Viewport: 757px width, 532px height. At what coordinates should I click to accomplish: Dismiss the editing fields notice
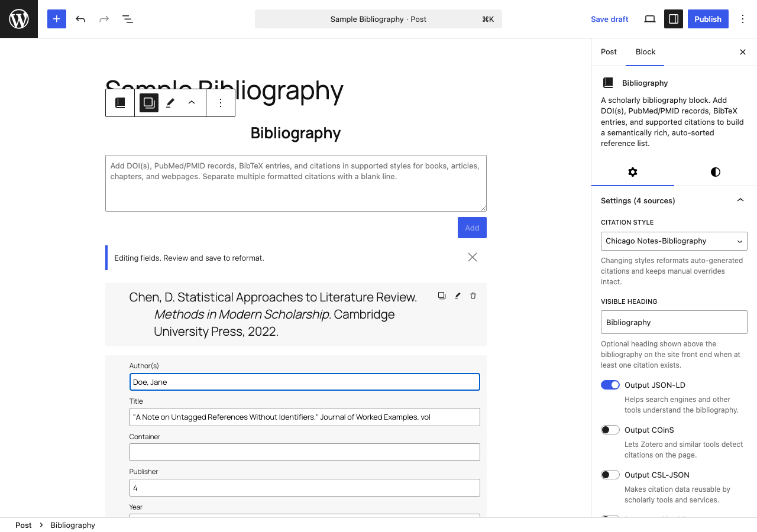click(x=473, y=257)
